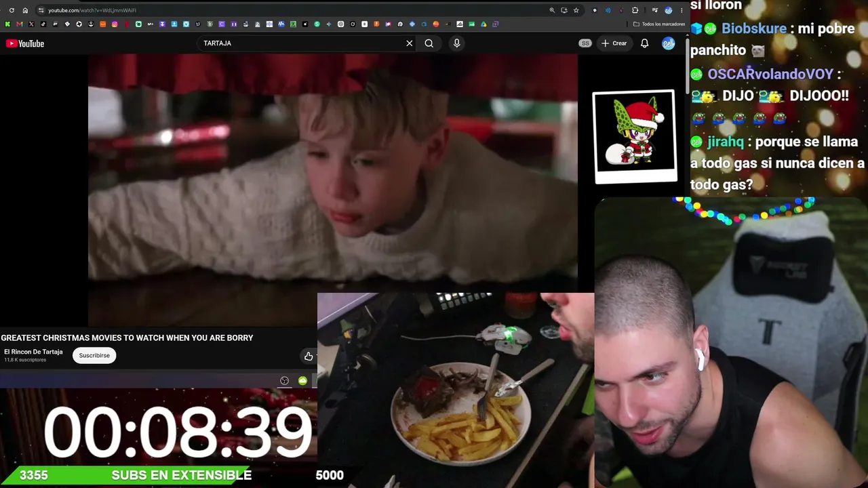868x488 pixels.
Task: Click the Biobskure username in chat
Action: pyautogui.click(x=754, y=28)
